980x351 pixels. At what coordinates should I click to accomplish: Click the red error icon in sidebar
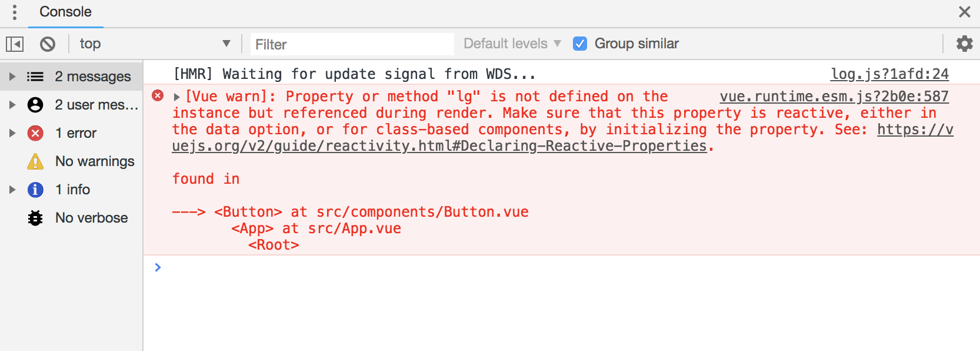click(35, 133)
